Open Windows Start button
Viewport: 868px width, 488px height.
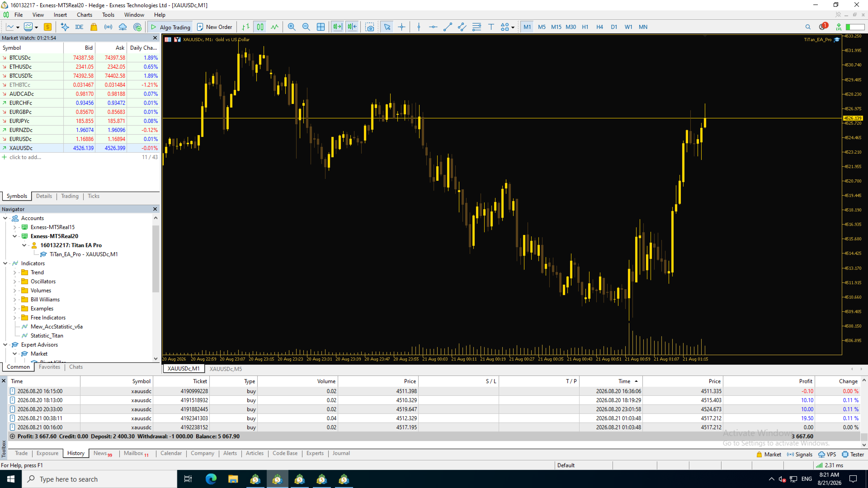(11, 479)
